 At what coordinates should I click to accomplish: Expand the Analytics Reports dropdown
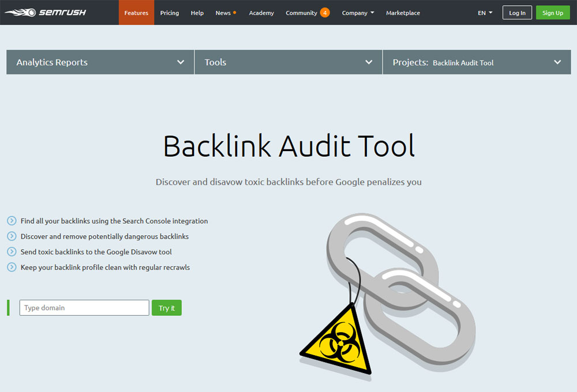click(100, 62)
